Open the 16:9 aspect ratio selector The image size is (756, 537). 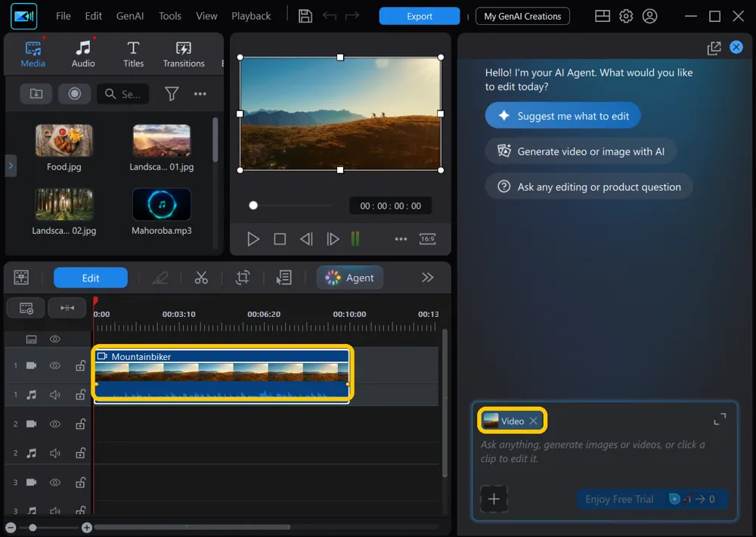click(427, 239)
